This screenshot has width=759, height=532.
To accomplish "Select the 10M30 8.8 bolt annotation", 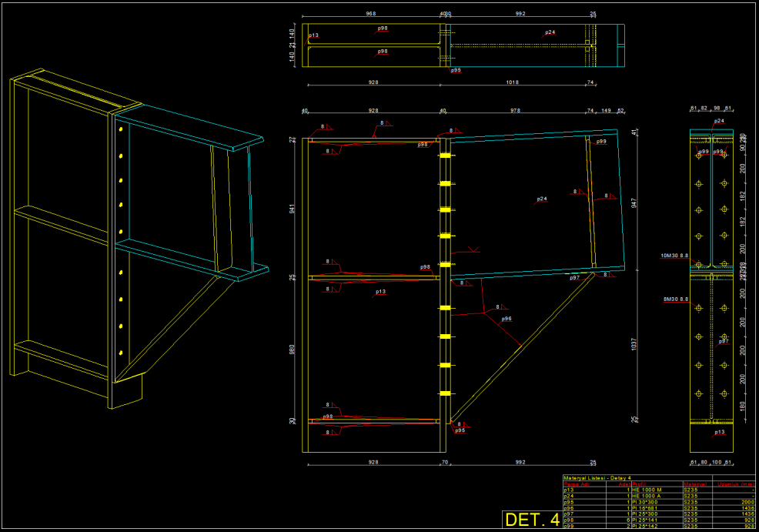I will tap(674, 254).
